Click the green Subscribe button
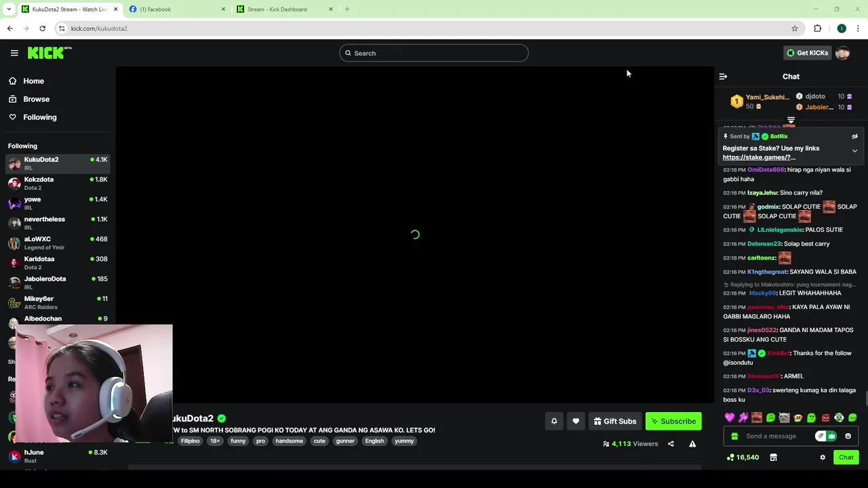Image resolution: width=868 pixels, height=488 pixels. click(x=673, y=422)
